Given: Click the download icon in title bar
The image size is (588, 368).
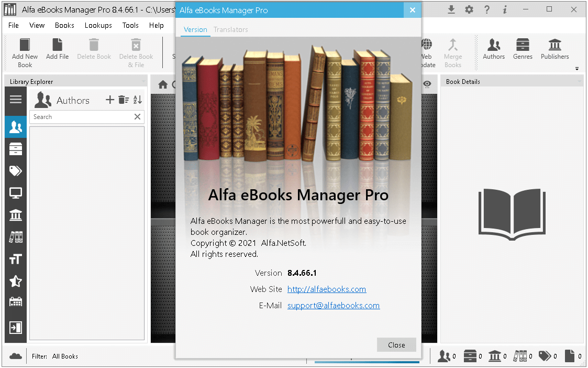Looking at the screenshot, I should click(x=451, y=10).
